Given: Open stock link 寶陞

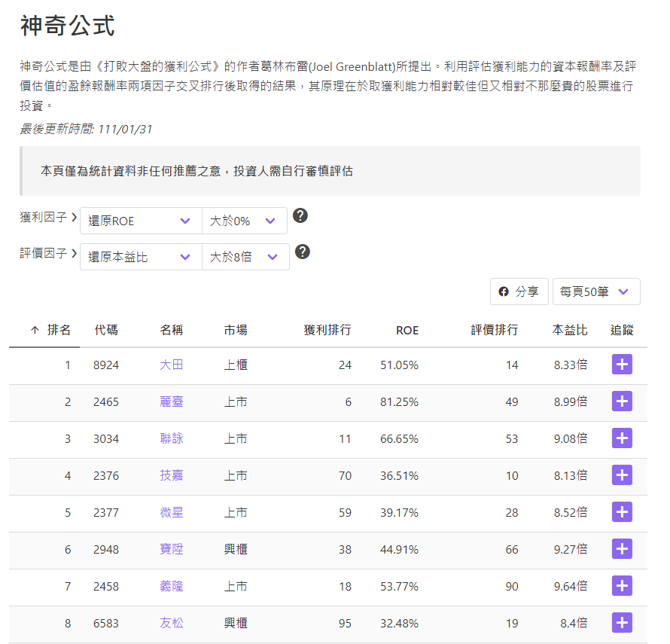Looking at the screenshot, I should coord(172,549).
